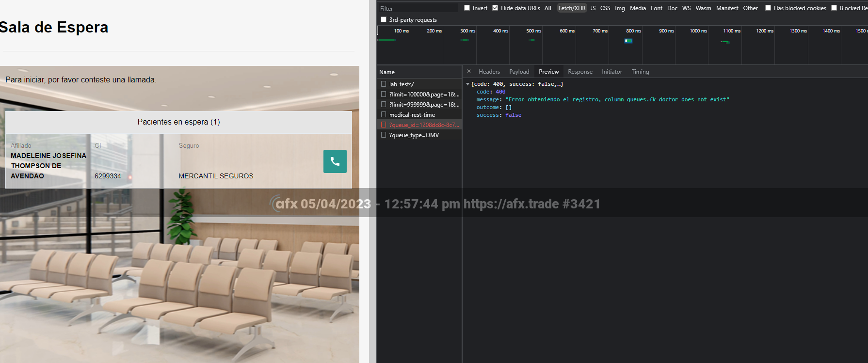Select the medical-rest-time request
Screen dimensions: 868x363
[x=412, y=115]
